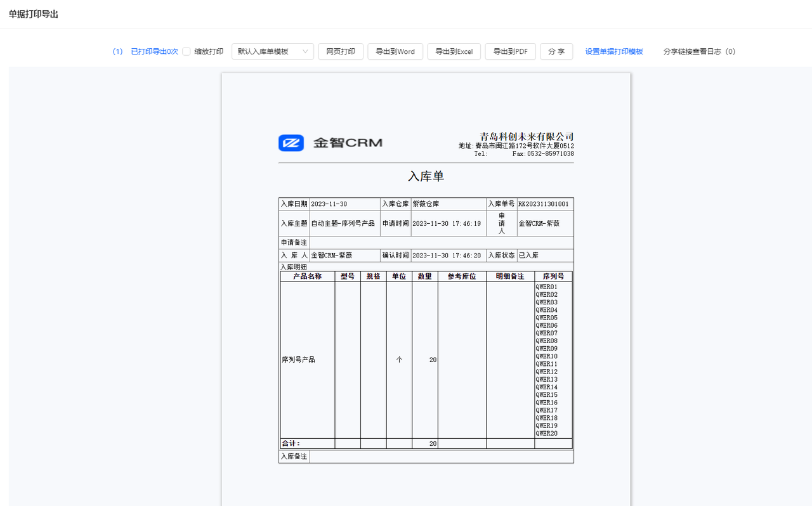
Task: Click the 入库备注 label
Action: [294, 457]
